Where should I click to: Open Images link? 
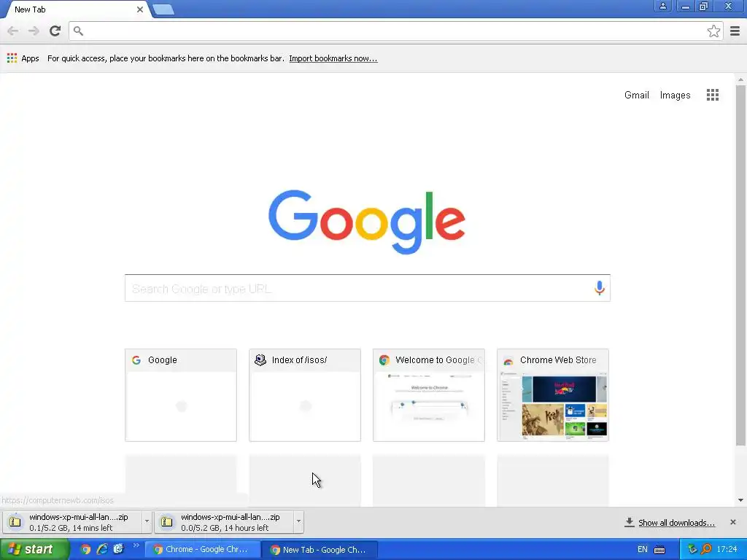(x=675, y=96)
